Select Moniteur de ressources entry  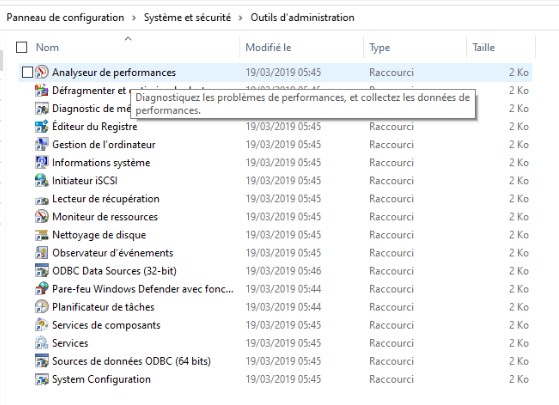[105, 217]
